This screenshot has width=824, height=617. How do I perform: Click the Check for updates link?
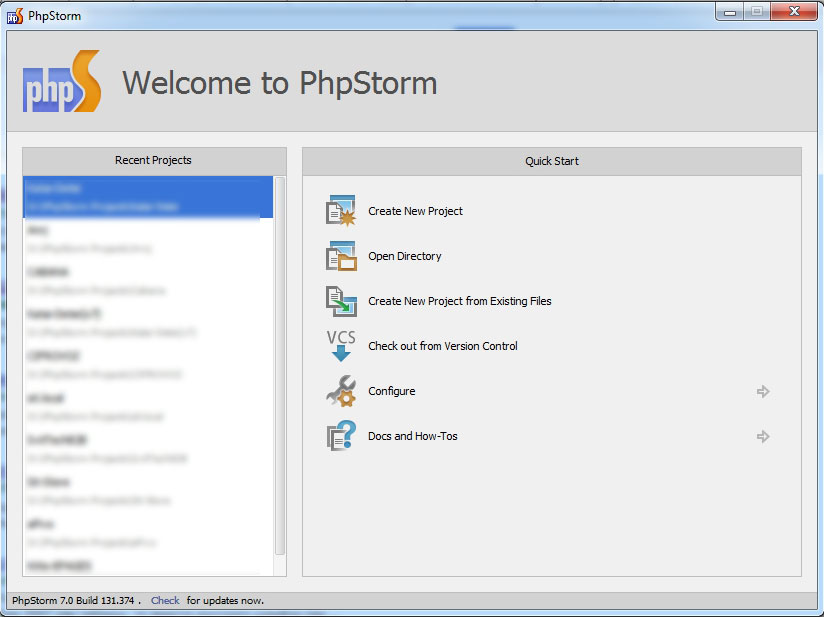click(165, 600)
